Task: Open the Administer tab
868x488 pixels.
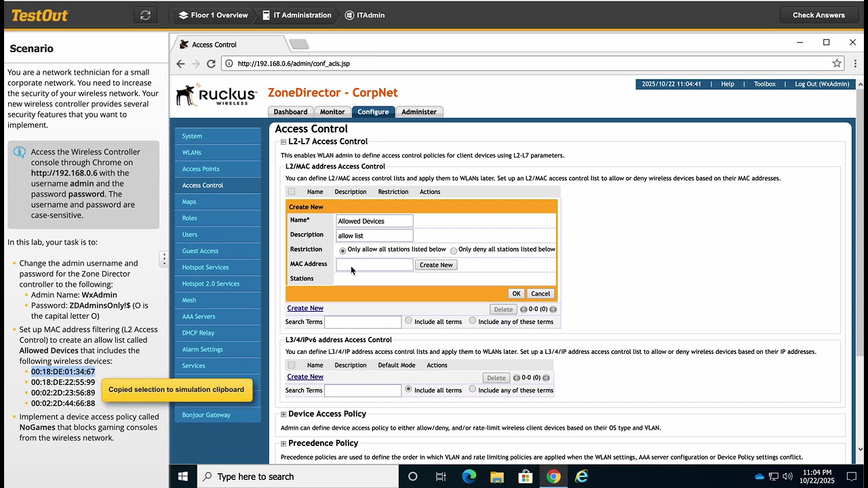Action: click(x=419, y=112)
